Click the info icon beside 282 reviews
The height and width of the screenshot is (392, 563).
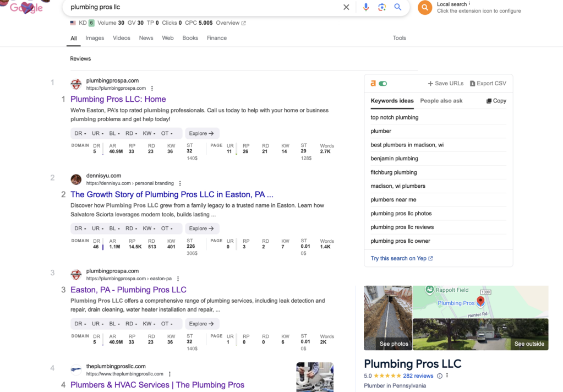[x=440, y=376]
